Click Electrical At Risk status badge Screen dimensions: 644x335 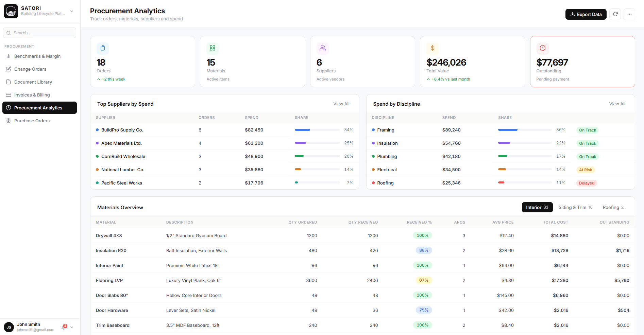[x=586, y=170]
